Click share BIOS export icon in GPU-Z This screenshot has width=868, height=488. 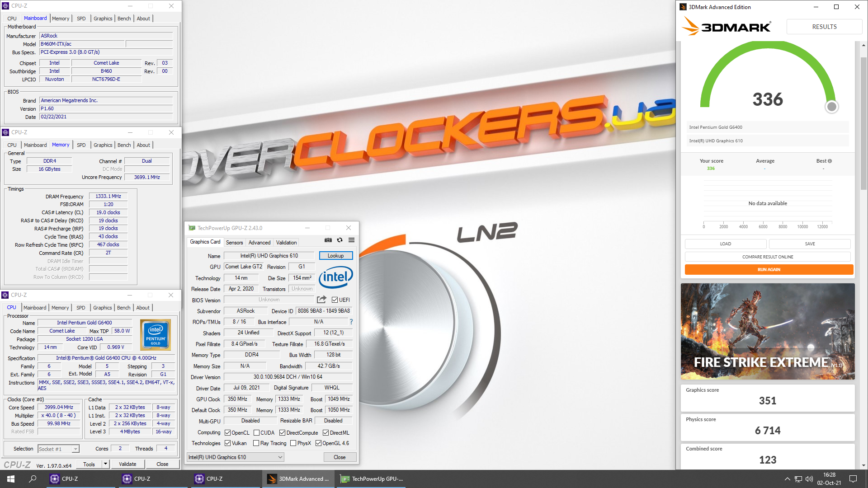click(x=321, y=300)
